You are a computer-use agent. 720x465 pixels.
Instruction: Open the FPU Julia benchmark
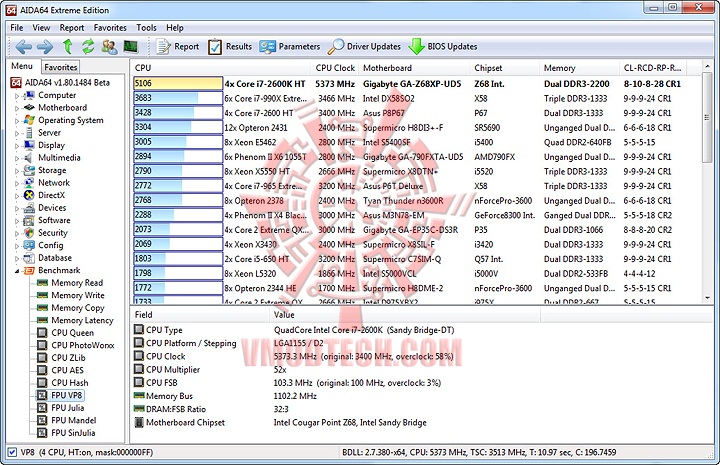coord(68,408)
